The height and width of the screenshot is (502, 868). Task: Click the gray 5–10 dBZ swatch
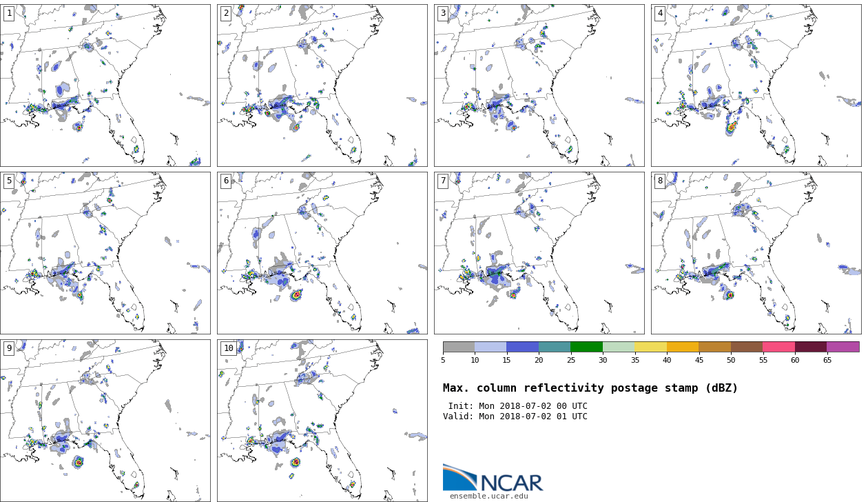coord(459,347)
